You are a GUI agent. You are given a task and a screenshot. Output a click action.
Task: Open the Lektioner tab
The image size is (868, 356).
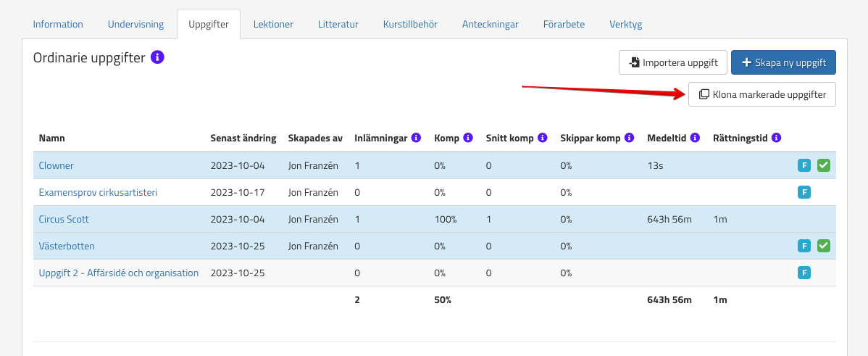click(x=273, y=24)
